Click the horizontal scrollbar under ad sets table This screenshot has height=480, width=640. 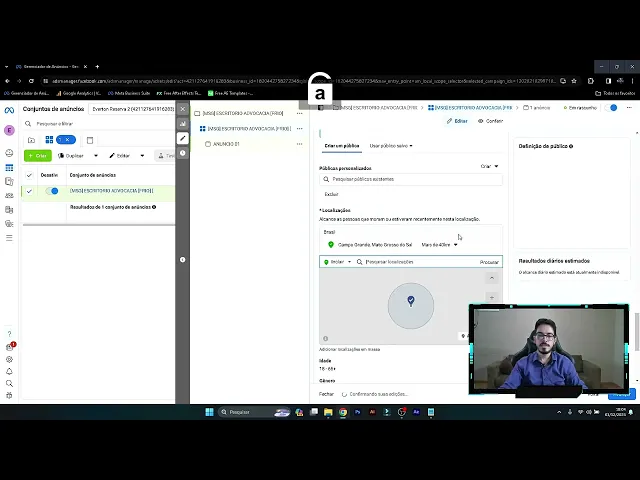tap(99, 224)
